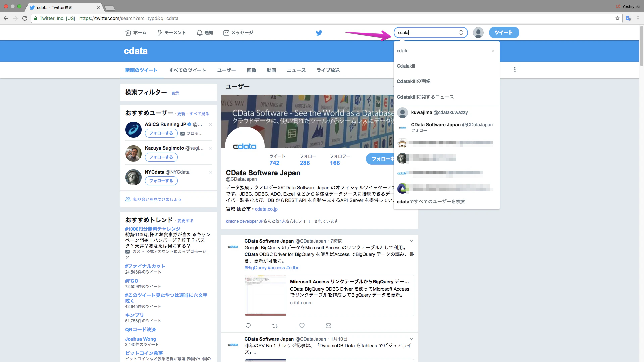Open メッセージ in the top navigation
This screenshot has height=362, width=644.
pyautogui.click(x=238, y=33)
